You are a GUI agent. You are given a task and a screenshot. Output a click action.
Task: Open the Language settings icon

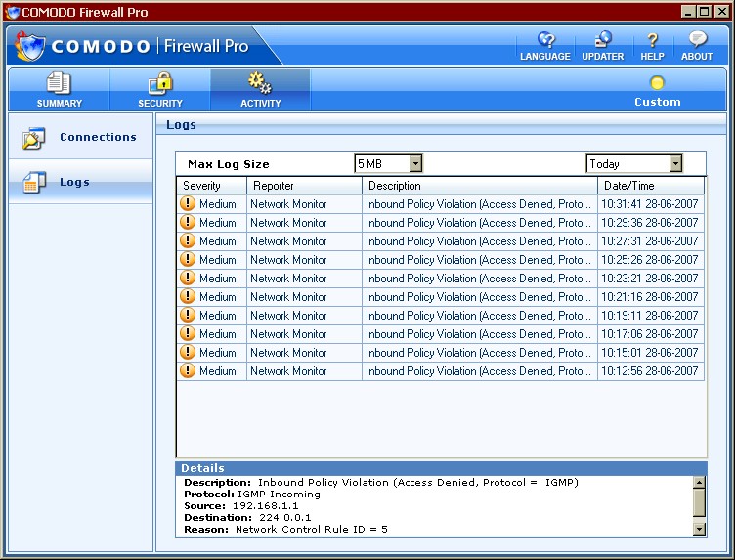point(546,40)
